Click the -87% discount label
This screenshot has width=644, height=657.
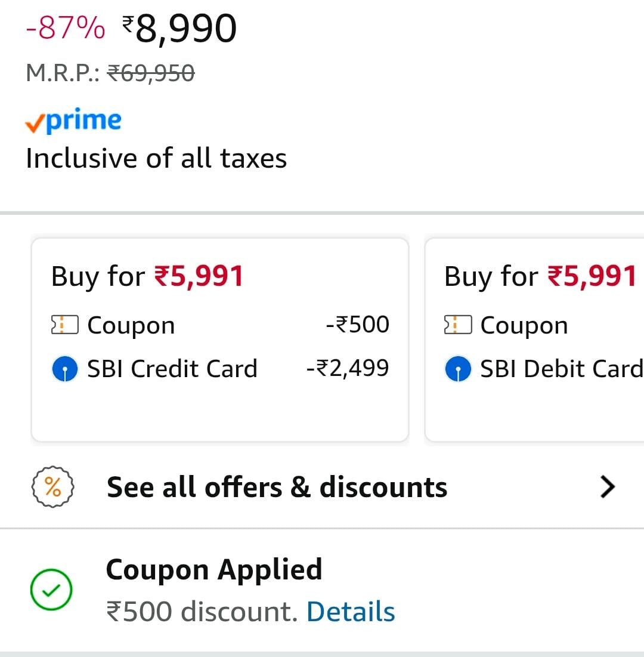pos(66,29)
